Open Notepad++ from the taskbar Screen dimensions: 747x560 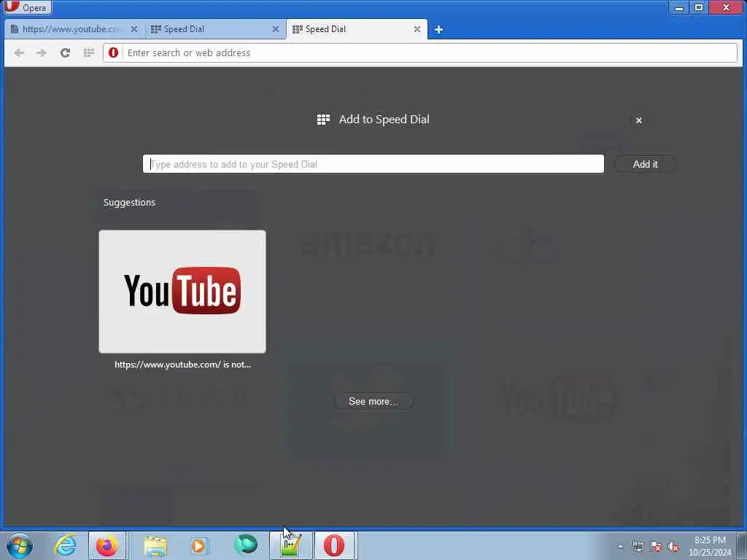point(290,545)
